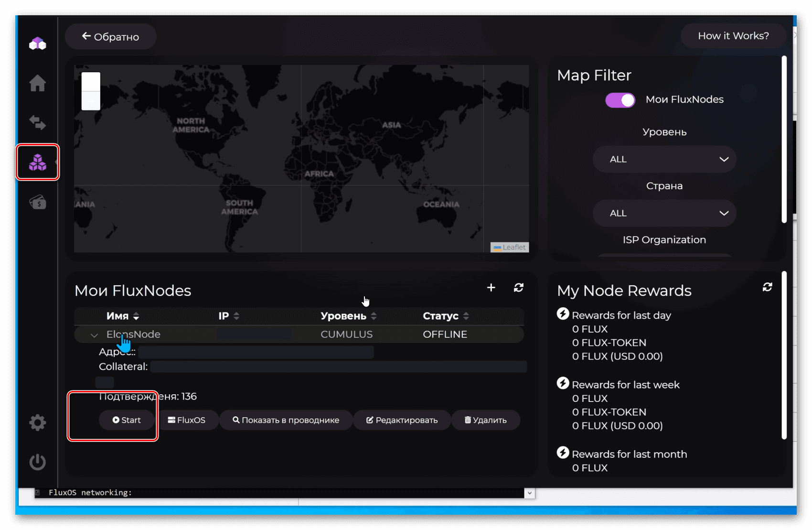Refresh the My FluxNodes list
The width and height of the screenshot is (812, 530).
[519, 287]
